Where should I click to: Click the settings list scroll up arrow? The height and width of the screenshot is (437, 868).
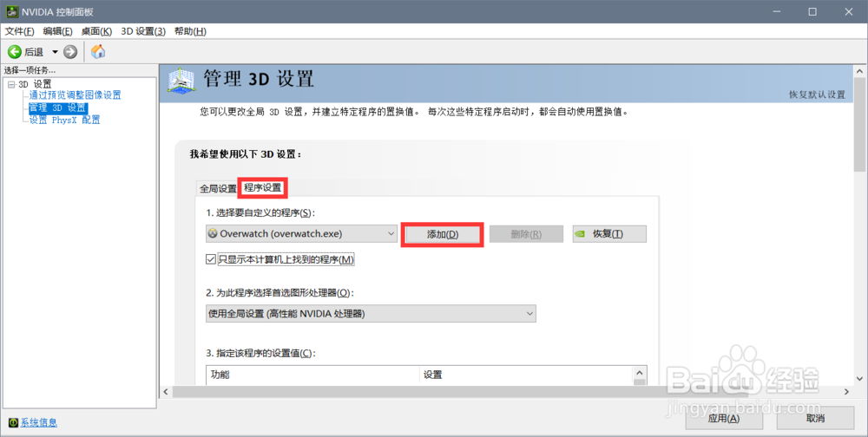tap(640, 374)
